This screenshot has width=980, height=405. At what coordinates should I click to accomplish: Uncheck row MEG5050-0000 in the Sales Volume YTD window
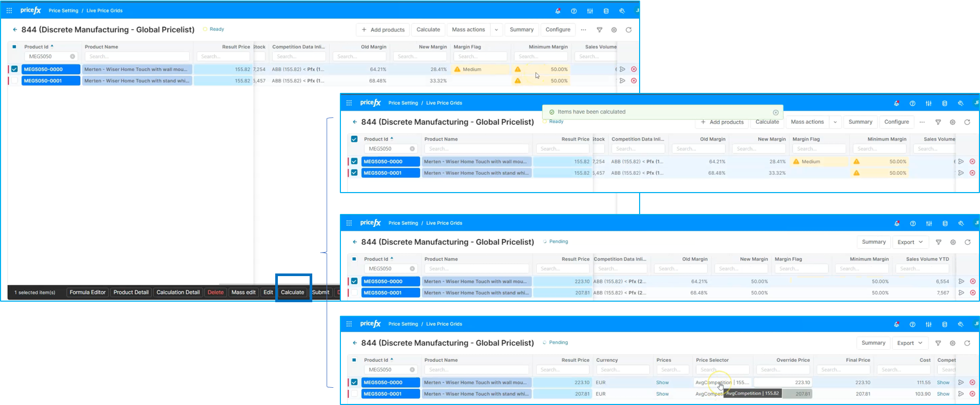pyautogui.click(x=354, y=281)
